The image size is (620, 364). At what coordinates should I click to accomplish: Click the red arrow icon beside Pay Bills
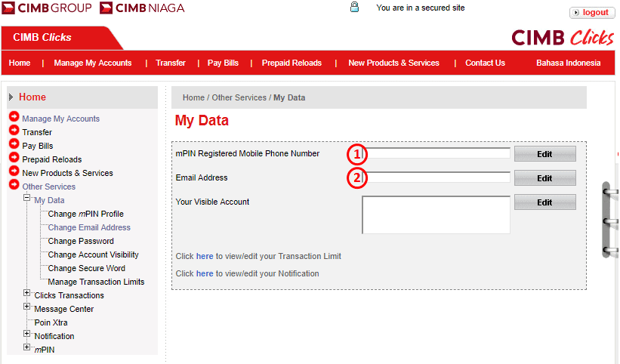(x=14, y=143)
